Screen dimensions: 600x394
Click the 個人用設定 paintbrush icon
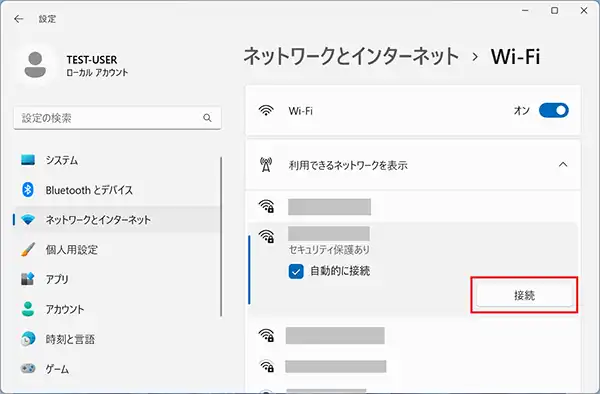tap(28, 249)
